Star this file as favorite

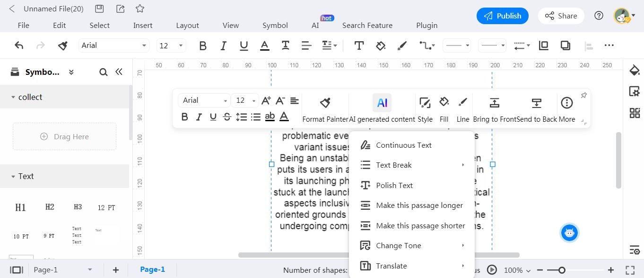click(140, 9)
